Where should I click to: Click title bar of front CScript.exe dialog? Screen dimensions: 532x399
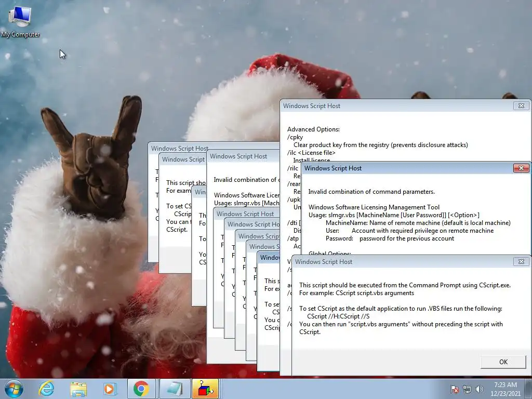click(x=403, y=262)
